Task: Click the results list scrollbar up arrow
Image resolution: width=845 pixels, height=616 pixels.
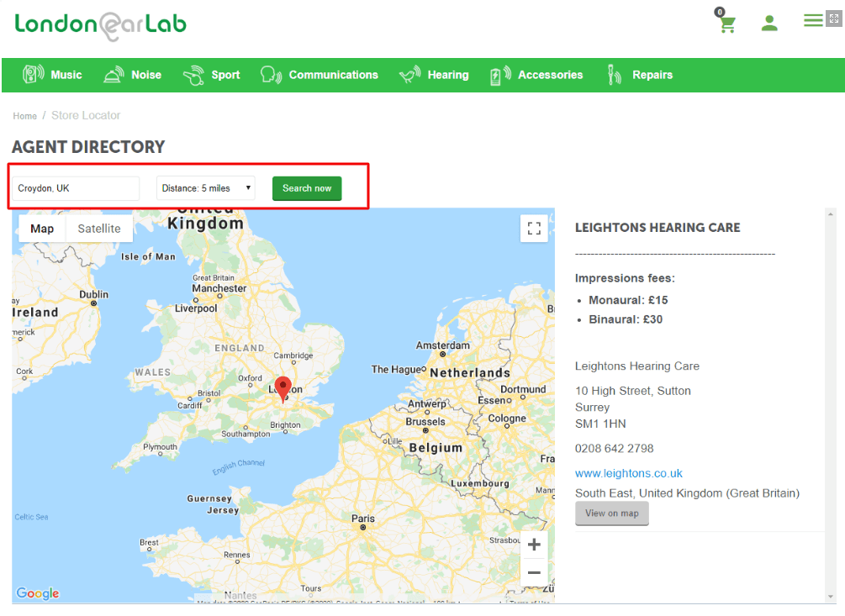Action: coord(831,214)
